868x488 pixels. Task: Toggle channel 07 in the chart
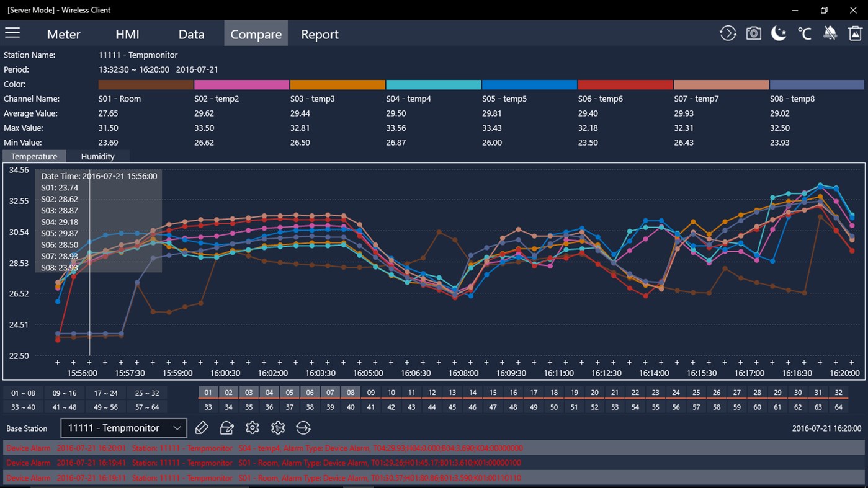tap(330, 393)
